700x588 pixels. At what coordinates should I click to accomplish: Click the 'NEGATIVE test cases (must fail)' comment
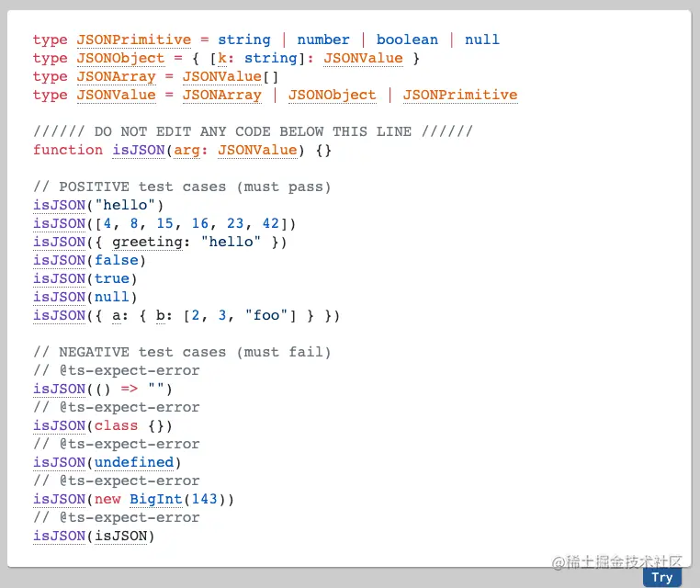(x=182, y=352)
